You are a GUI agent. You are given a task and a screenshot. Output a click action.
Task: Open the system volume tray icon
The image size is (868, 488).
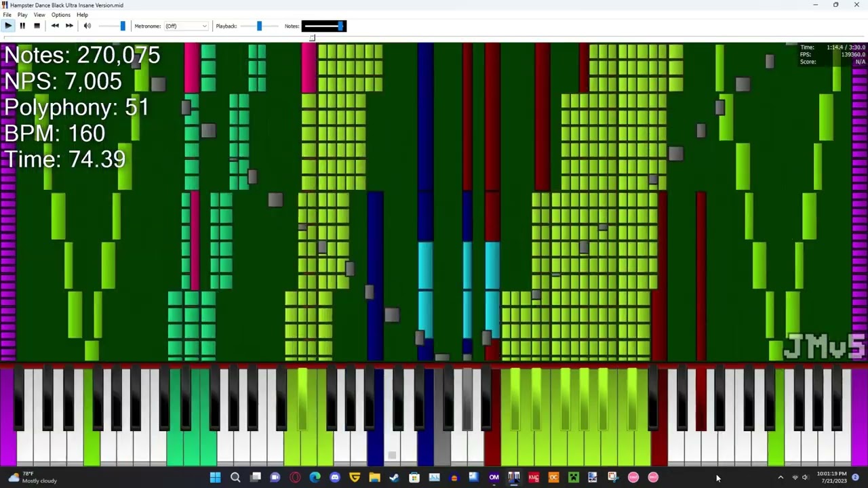click(805, 478)
